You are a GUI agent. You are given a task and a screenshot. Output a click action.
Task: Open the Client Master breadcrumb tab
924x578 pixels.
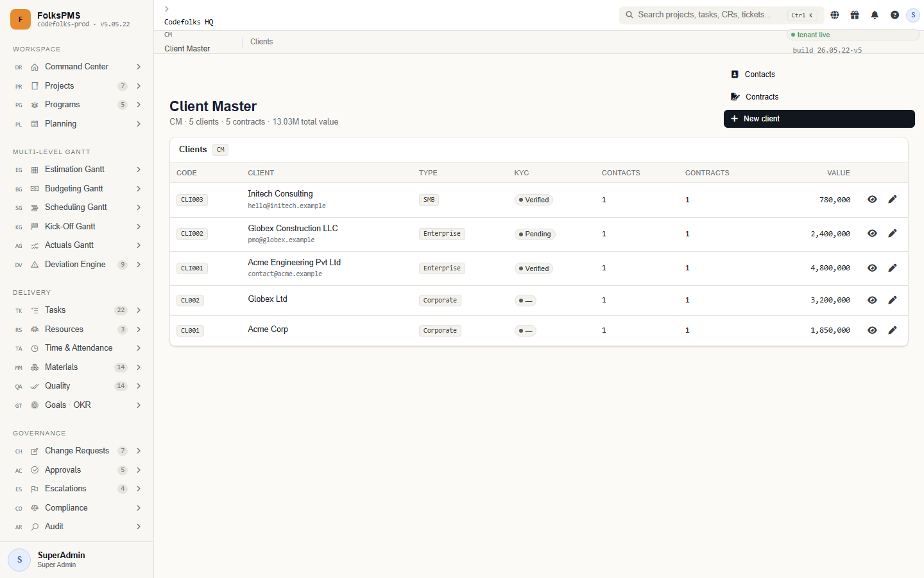tap(187, 49)
